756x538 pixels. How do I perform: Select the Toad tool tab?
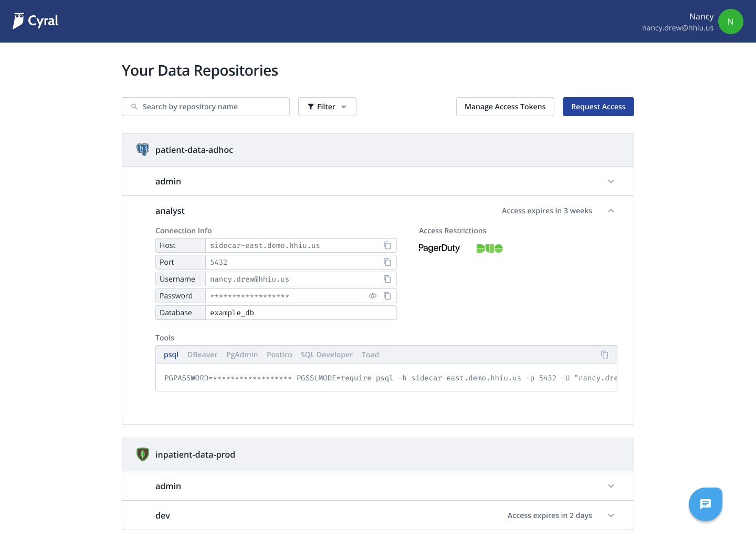click(370, 355)
